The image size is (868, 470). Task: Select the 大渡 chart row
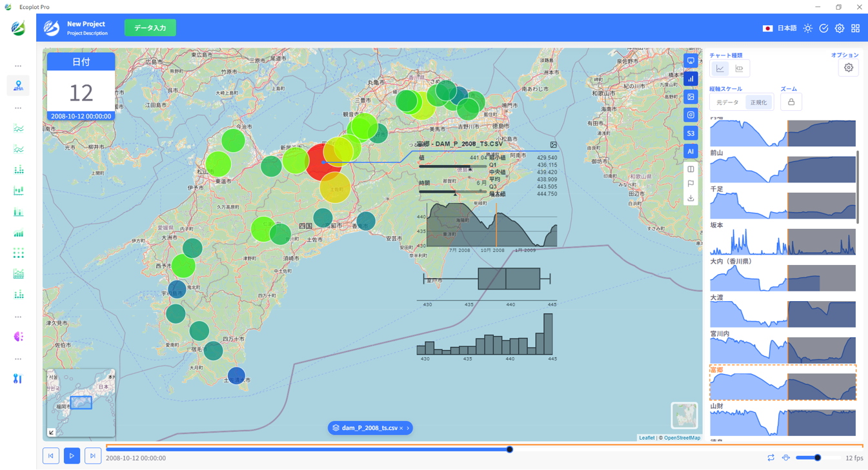(783, 311)
